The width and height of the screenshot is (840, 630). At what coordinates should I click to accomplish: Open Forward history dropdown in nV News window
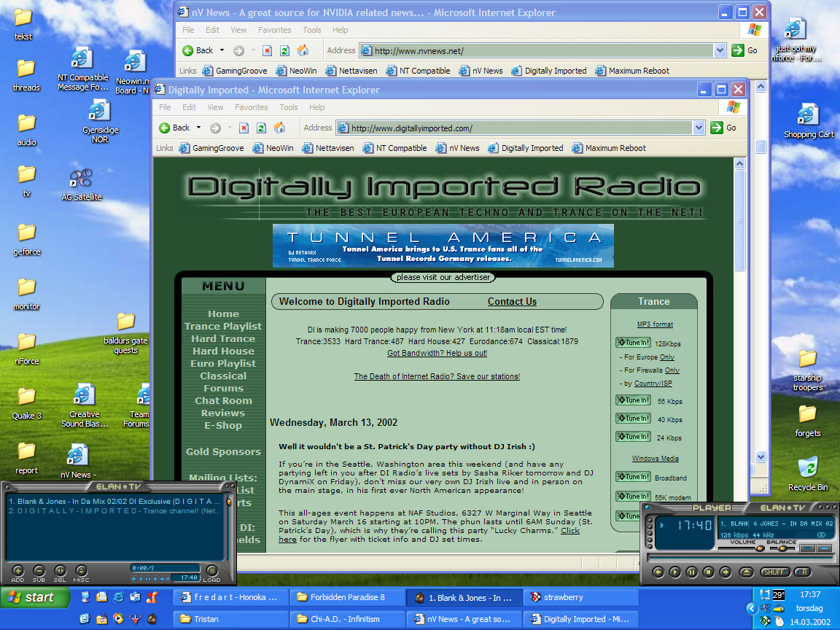click(253, 50)
